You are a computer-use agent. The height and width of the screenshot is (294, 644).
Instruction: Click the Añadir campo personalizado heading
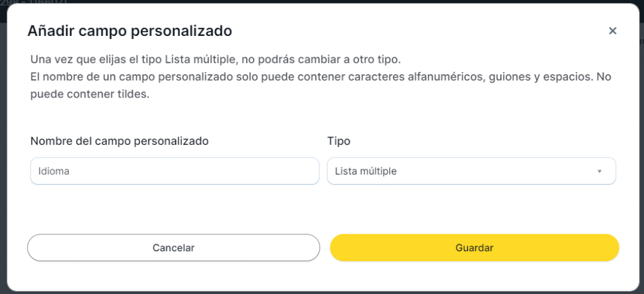(x=130, y=30)
